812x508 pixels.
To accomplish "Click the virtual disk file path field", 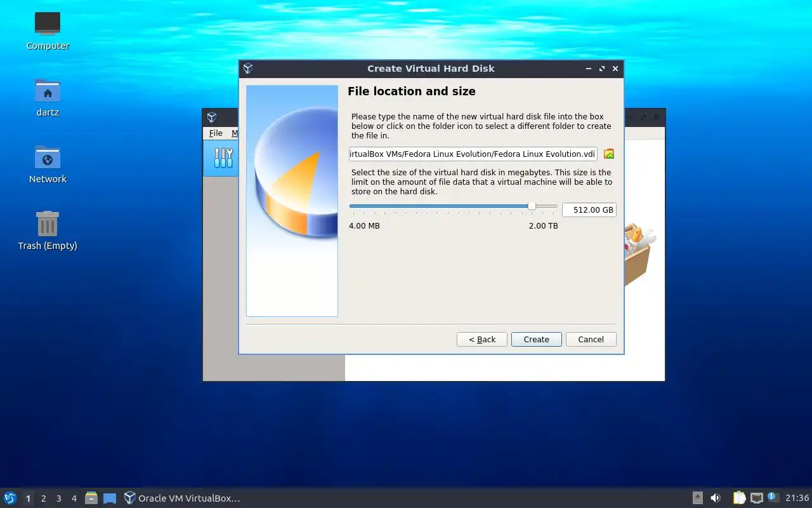I will [473, 154].
